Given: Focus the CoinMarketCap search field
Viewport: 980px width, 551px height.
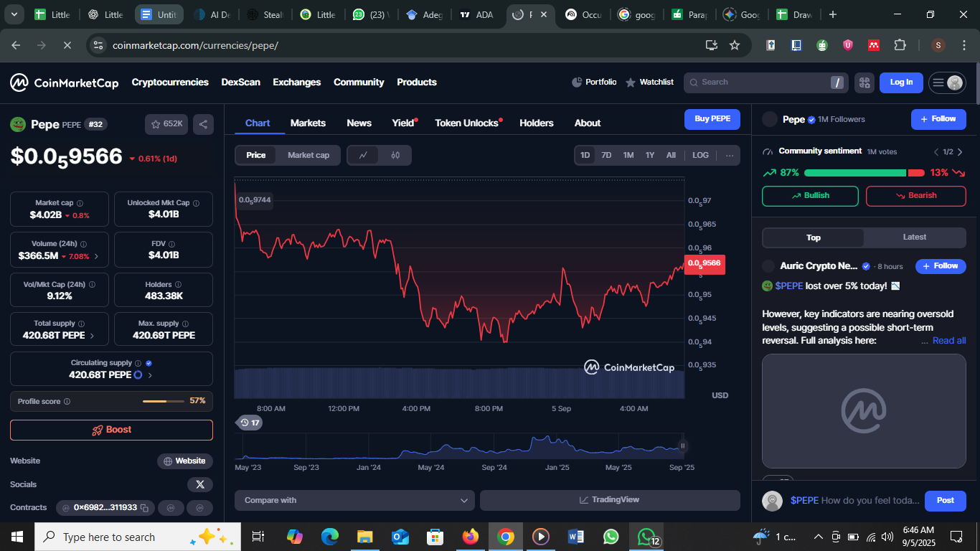Looking at the screenshot, I should pyautogui.click(x=765, y=83).
